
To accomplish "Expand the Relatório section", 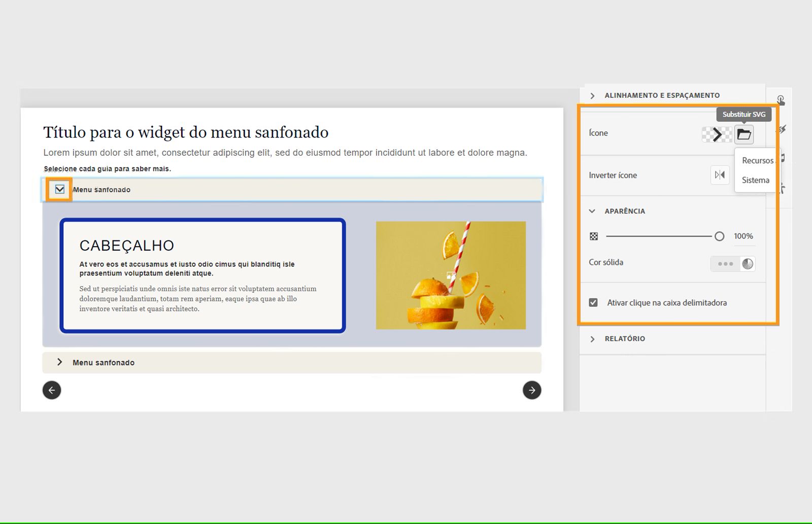I will [x=592, y=339].
